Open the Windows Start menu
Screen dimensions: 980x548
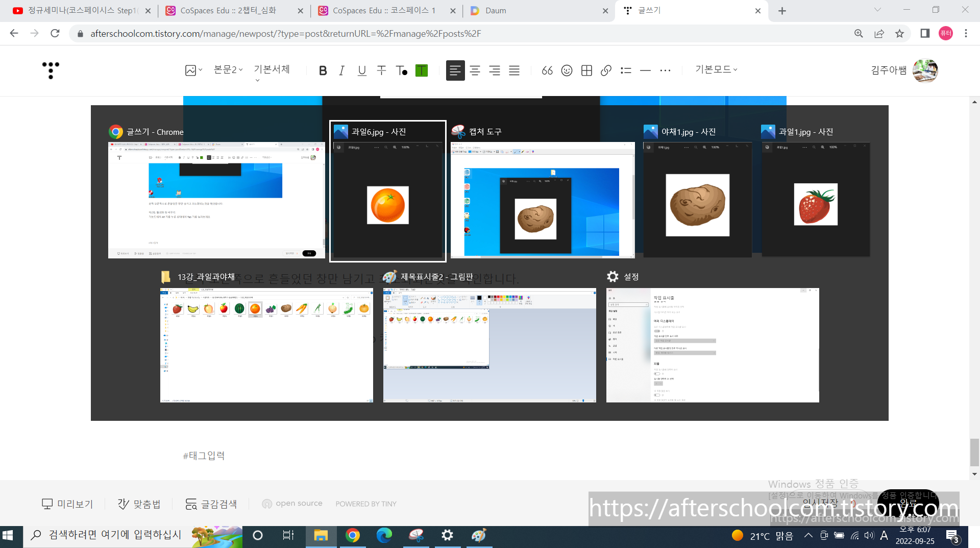click(x=8, y=535)
